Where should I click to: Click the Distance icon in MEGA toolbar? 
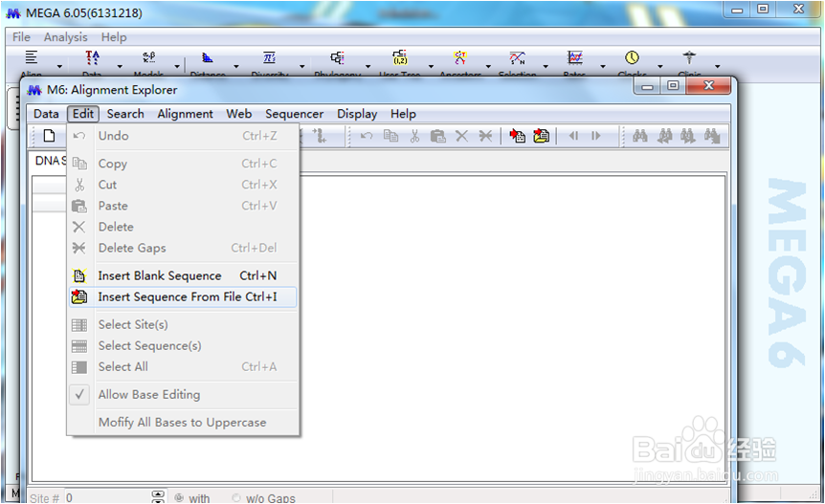[208, 56]
